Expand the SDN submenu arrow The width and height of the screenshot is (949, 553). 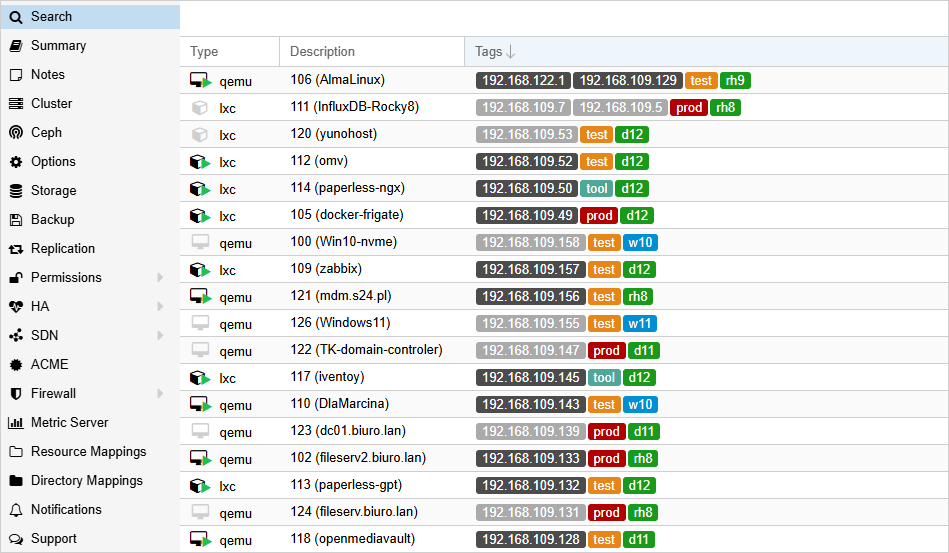tap(160, 336)
